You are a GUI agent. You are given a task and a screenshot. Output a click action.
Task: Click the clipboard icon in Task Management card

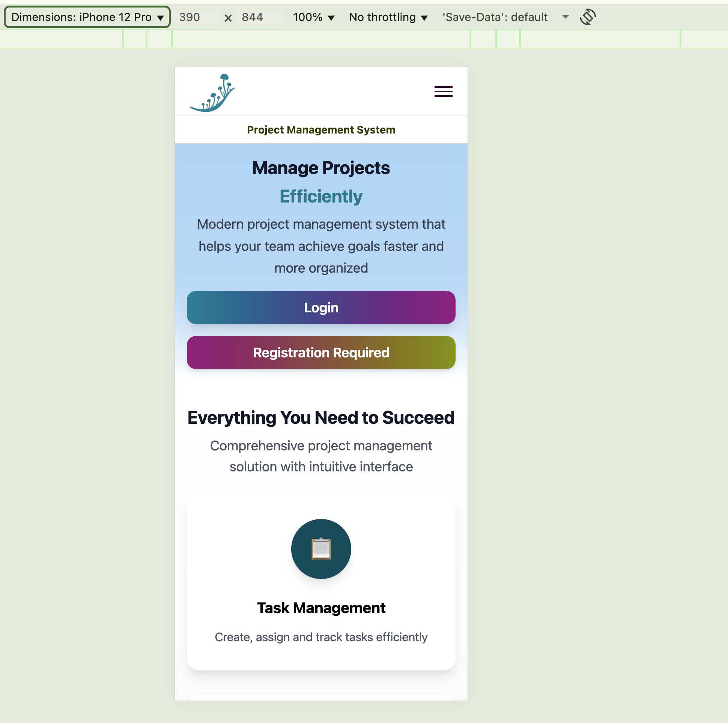coord(321,549)
